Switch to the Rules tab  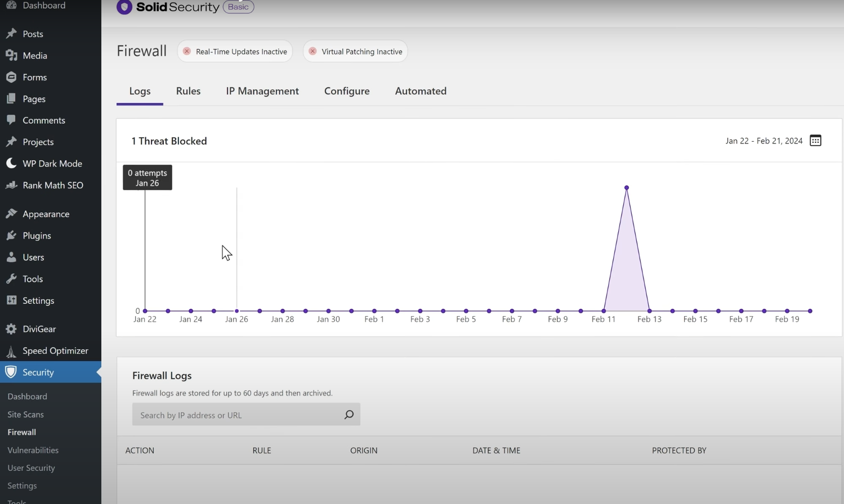[x=188, y=91]
